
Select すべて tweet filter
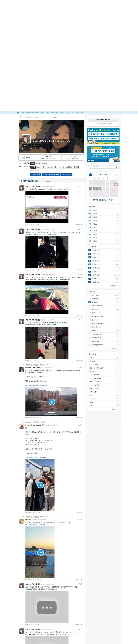pyautogui.click(x=33, y=167)
